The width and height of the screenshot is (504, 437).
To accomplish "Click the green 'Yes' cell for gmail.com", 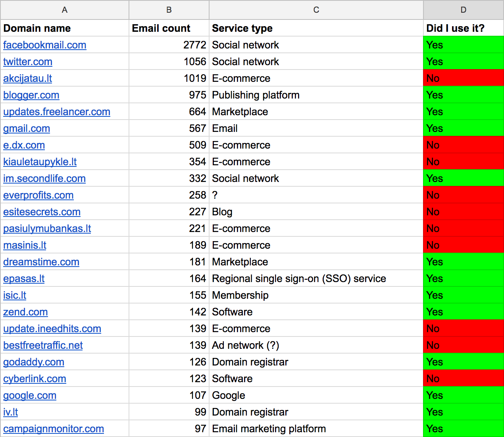I will tap(463, 128).
